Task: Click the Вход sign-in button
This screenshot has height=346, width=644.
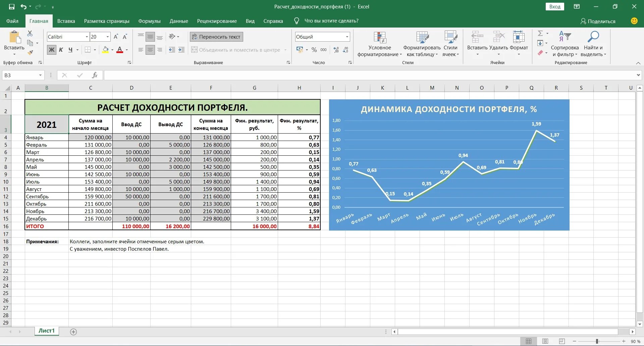Action: click(x=555, y=6)
